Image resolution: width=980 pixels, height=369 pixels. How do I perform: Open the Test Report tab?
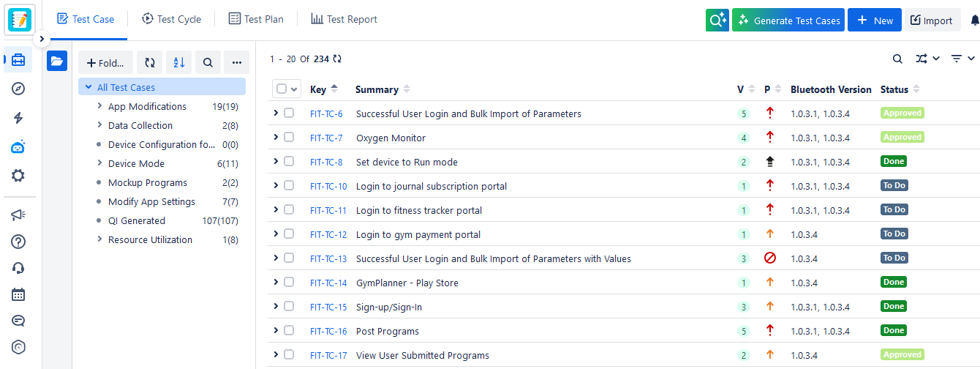coord(344,20)
